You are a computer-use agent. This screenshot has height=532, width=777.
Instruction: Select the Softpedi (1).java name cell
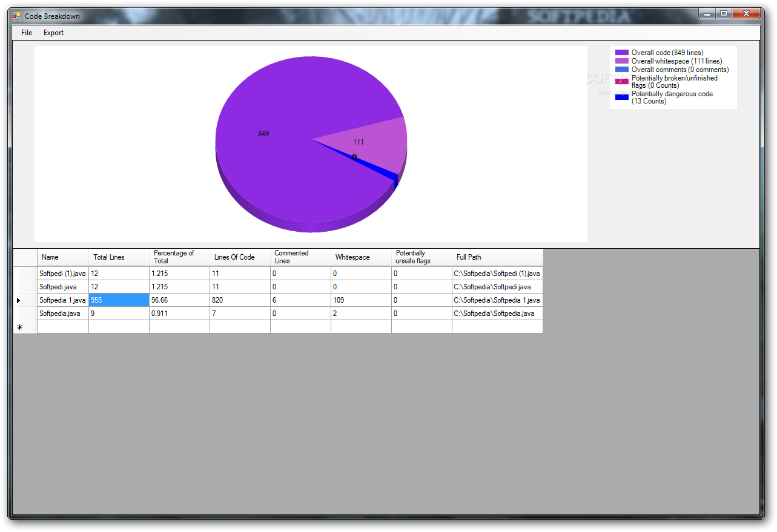pos(63,274)
